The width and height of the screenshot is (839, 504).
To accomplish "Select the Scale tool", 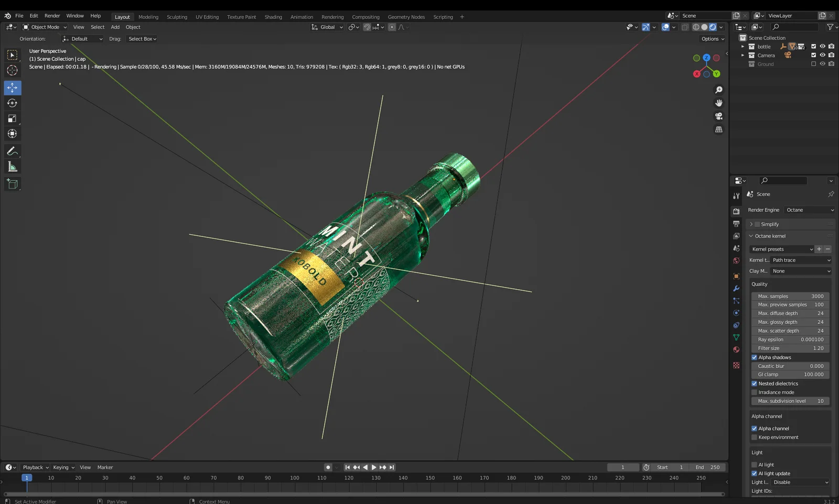I will pyautogui.click(x=12, y=118).
